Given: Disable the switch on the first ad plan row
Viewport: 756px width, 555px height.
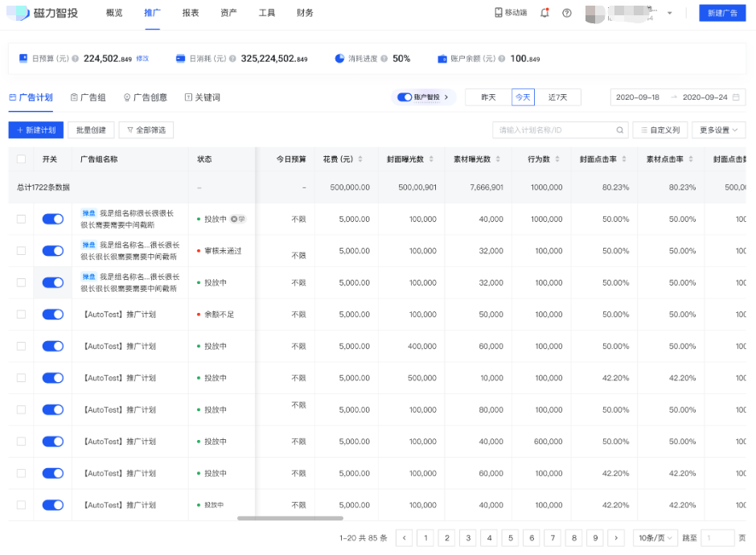Looking at the screenshot, I should pyautogui.click(x=52, y=219).
